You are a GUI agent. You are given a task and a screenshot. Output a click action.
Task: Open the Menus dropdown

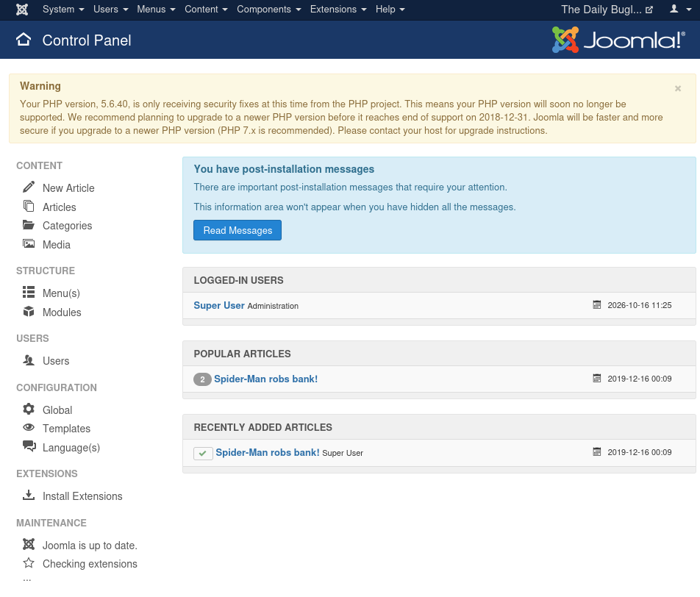[x=156, y=10]
